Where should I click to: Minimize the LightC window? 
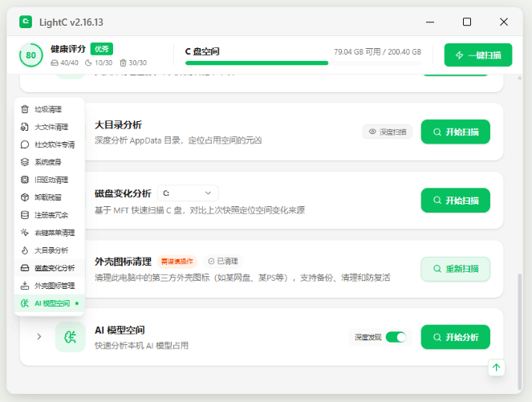click(430, 22)
